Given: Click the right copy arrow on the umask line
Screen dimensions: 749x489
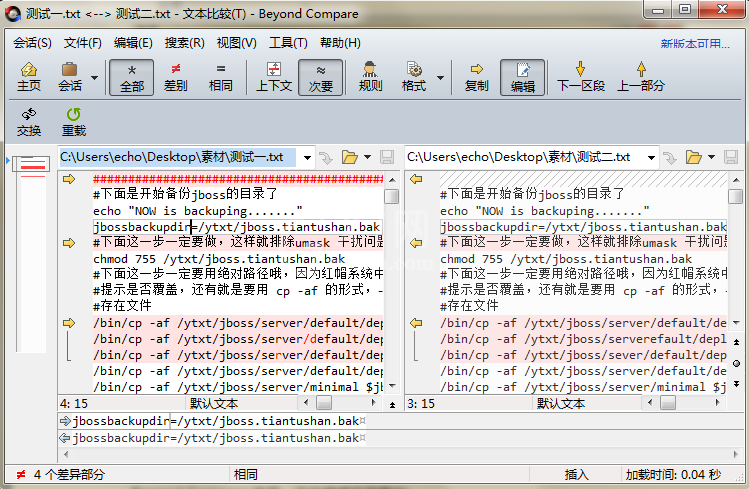Looking at the screenshot, I should click(x=416, y=243).
